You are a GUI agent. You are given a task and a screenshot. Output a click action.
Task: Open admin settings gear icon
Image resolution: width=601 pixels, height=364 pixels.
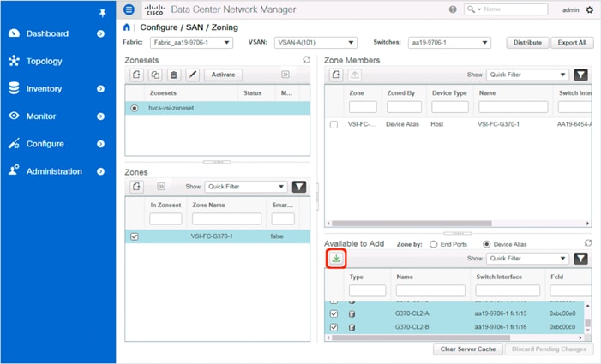tap(590, 9)
